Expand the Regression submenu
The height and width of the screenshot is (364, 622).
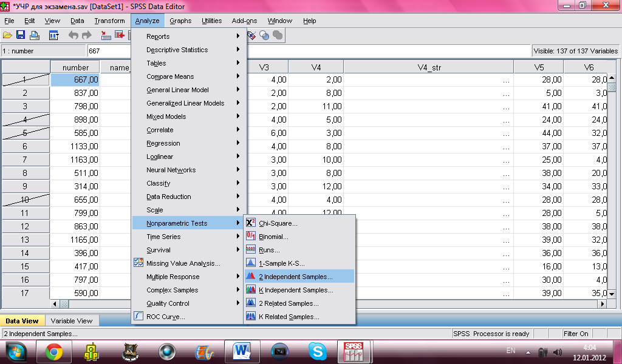click(x=187, y=143)
